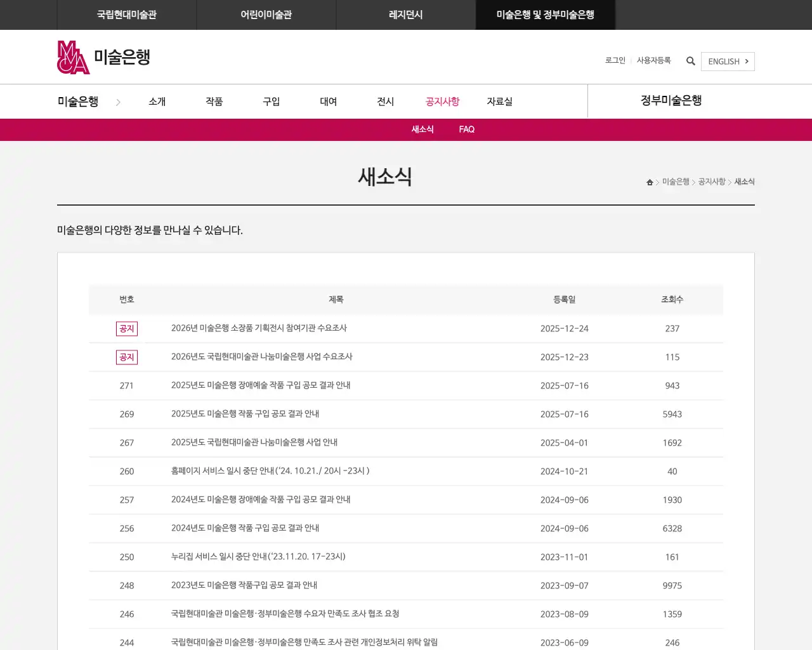Click 공지사항 in the breadcrumb
Image resolution: width=812 pixels, height=650 pixels.
click(x=712, y=182)
